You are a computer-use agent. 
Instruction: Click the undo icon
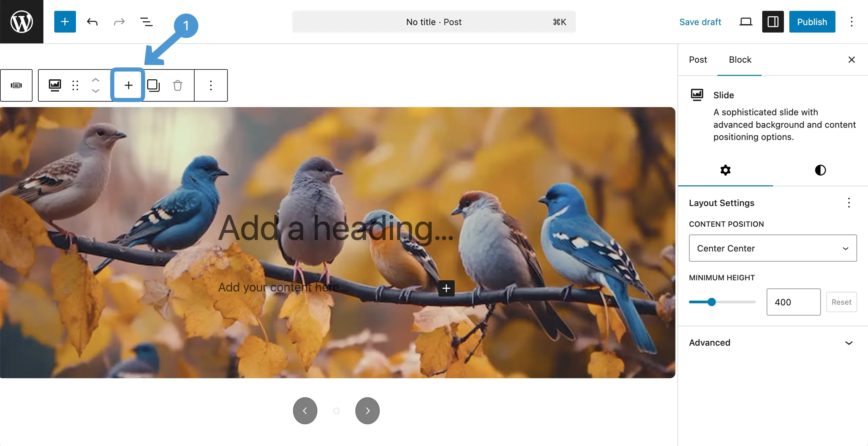click(92, 21)
